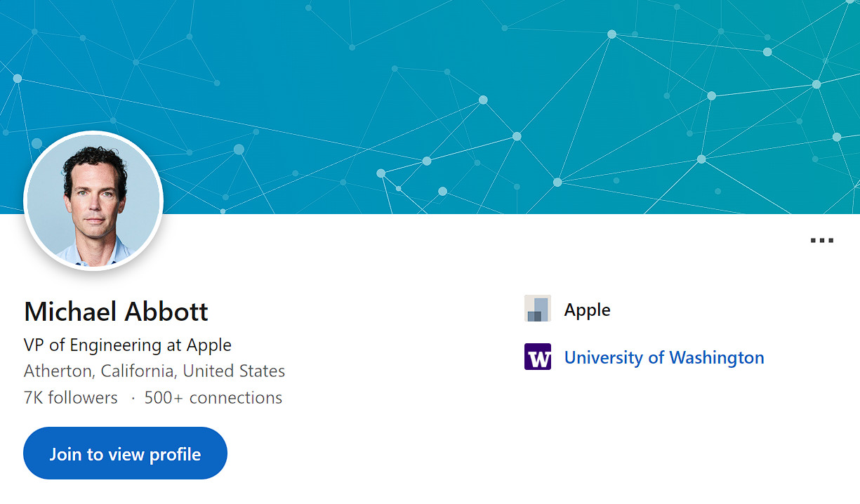Open the three-dot more options menu
The image size is (860, 504).
point(821,241)
